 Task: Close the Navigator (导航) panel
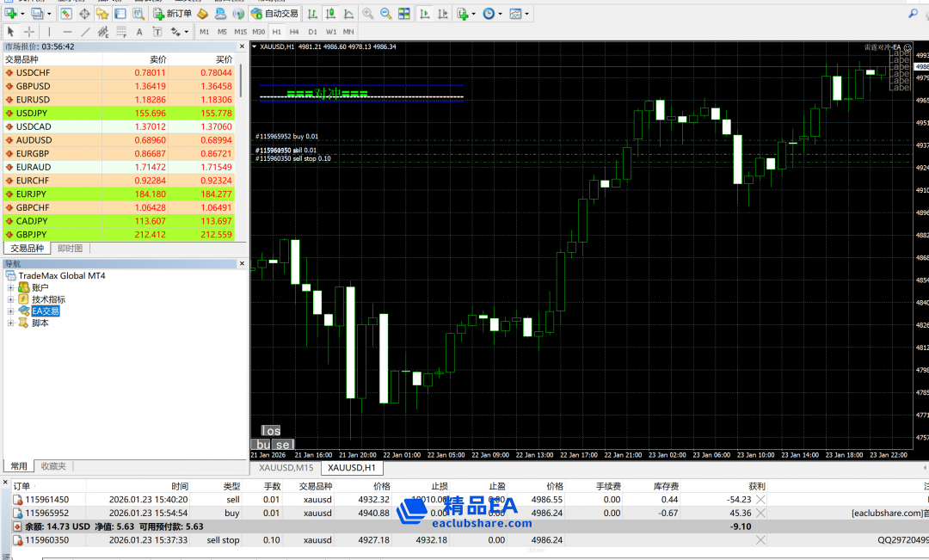point(243,264)
